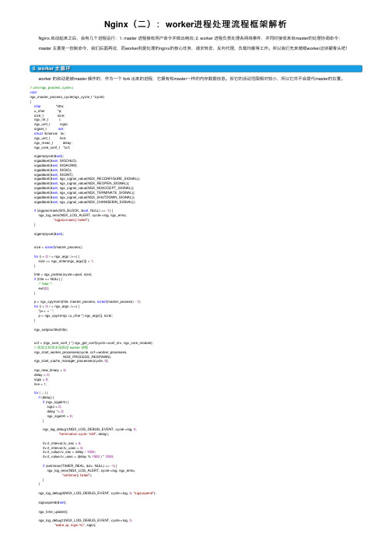The image size is (392, 555).
Task: Click the function name "ngx_master_process_cycle(ngx_cycle_t *cycle)"
Action: [x=67, y=97]
